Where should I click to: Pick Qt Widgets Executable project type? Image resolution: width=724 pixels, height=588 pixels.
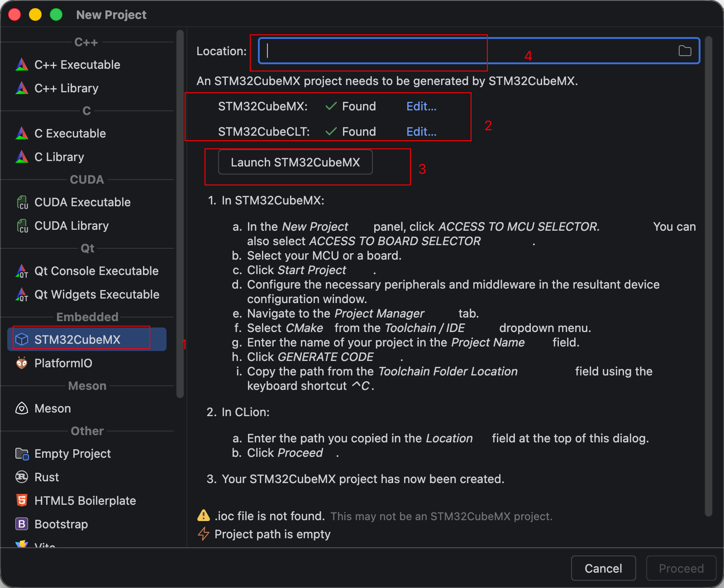[87, 294]
